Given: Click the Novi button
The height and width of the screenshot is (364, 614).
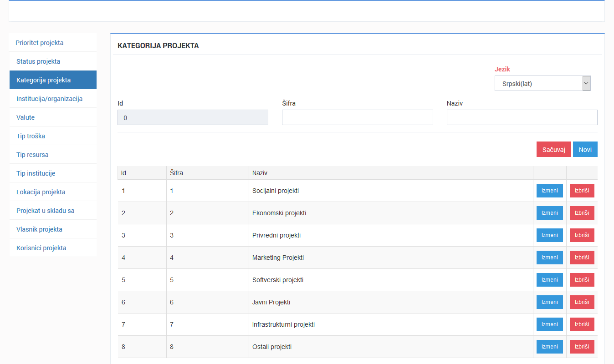Looking at the screenshot, I should click(x=585, y=149).
